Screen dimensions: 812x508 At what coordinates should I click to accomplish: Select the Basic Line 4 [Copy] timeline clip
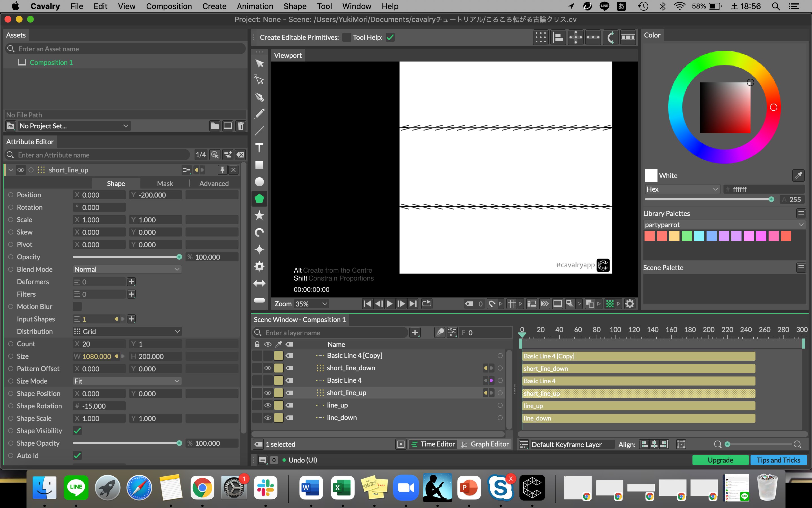tap(639, 356)
